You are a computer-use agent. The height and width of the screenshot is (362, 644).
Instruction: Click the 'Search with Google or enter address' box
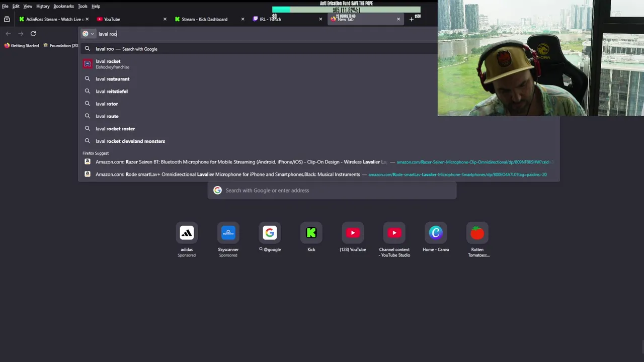tap(332, 191)
